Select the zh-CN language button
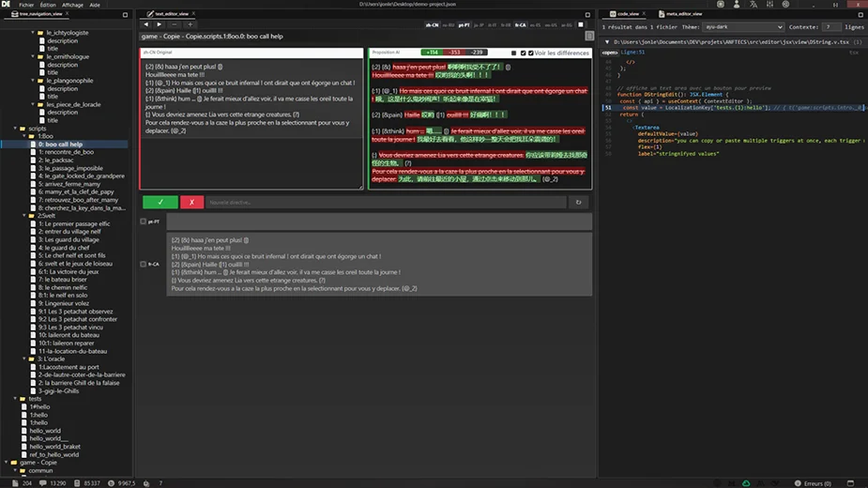 [432, 24]
